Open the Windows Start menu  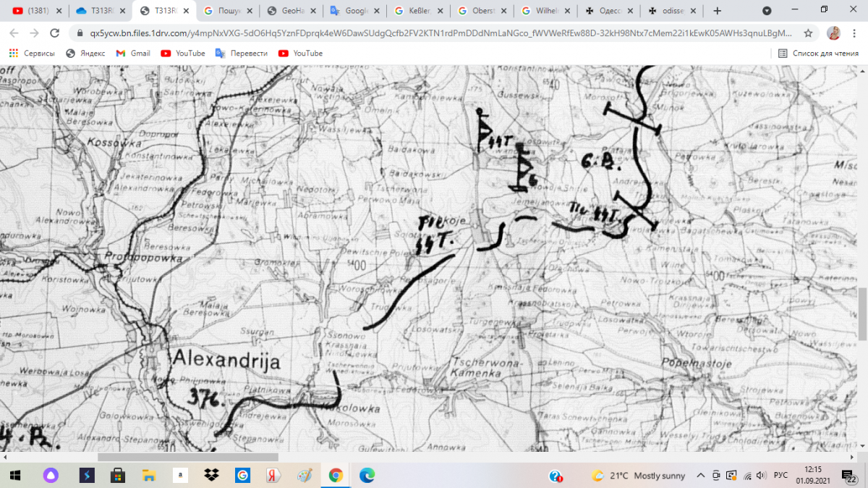point(15,476)
